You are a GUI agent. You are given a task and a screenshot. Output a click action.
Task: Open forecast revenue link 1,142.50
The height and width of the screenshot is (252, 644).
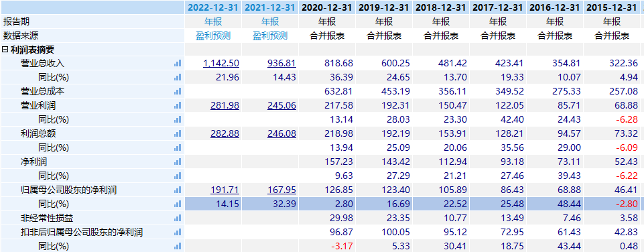[221, 63]
